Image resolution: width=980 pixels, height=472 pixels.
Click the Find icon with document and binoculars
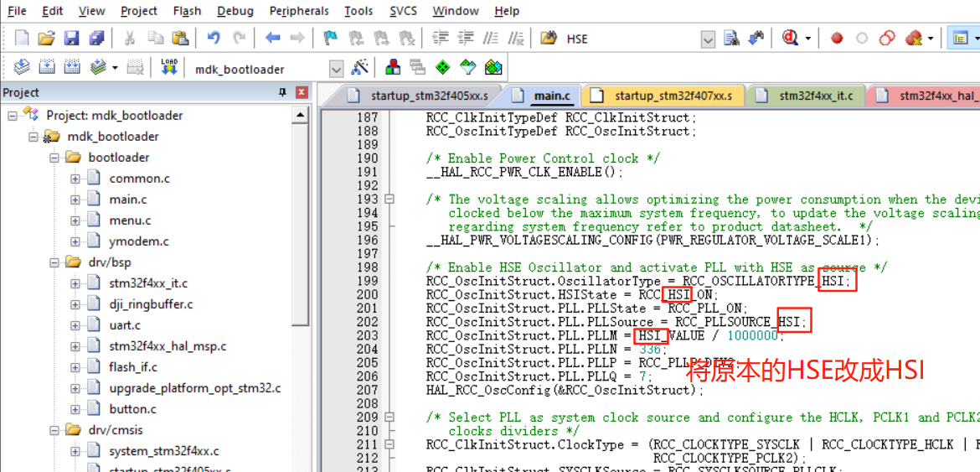(x=731, y=39)
